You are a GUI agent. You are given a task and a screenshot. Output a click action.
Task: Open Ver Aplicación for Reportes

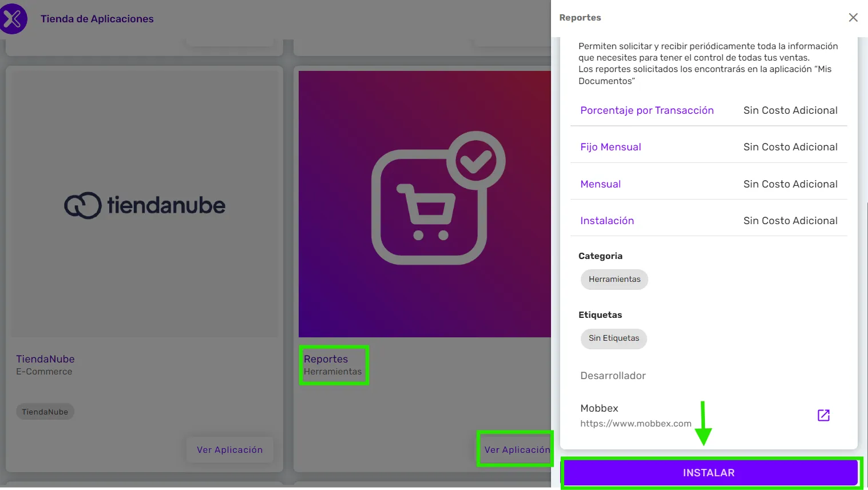[517, 450]
